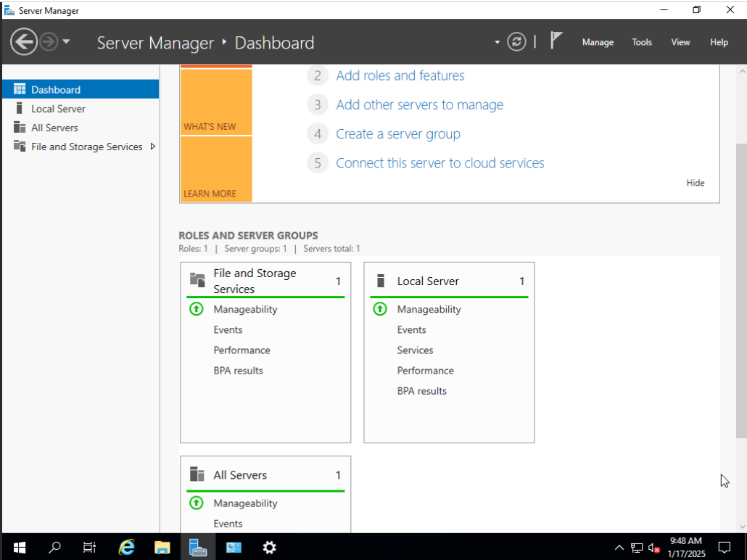Open the All Servers tile header
This screenshot has height=560, width=747.
265,474
